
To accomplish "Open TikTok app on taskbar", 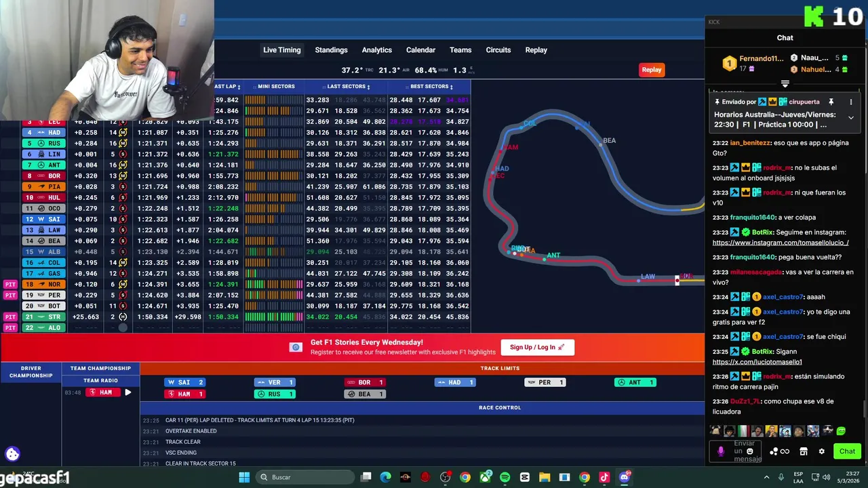I will pos(604,477).
